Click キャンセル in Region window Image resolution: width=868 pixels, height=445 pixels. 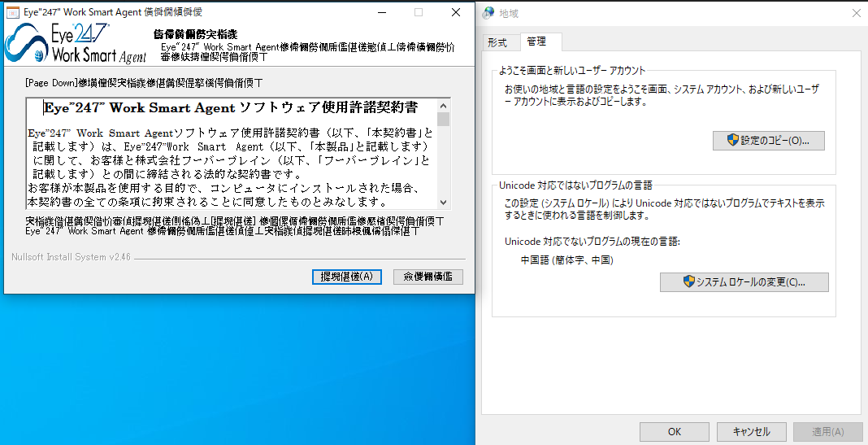click(x=751, y=432)
